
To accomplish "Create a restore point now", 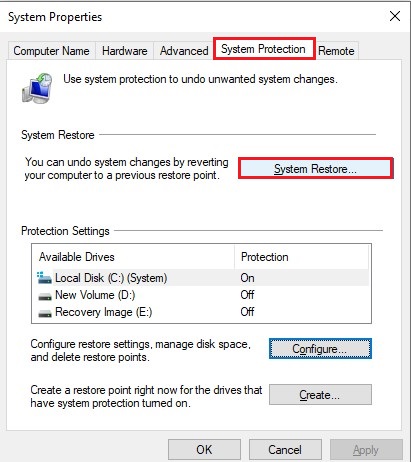I will (x=320, y=395).
